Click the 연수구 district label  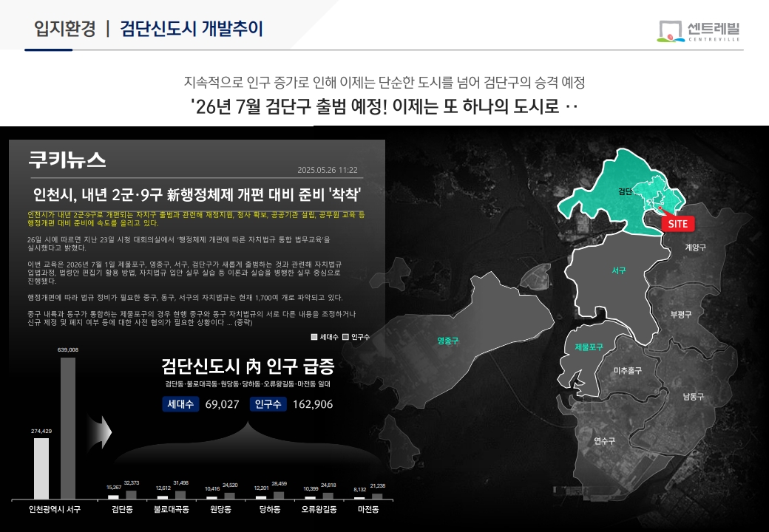604,441
